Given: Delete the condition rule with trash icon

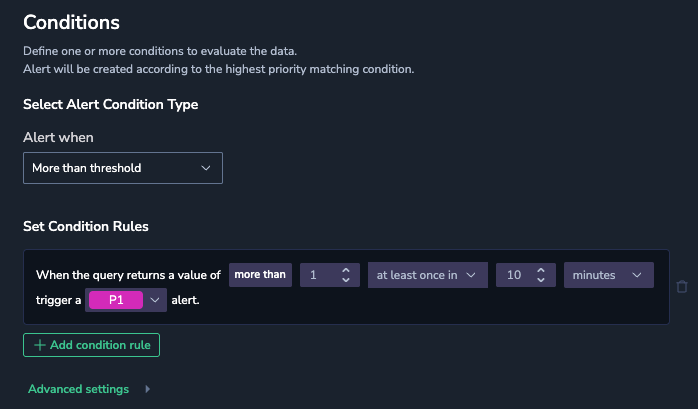Looking at the screenshot, I should point(682,287).
